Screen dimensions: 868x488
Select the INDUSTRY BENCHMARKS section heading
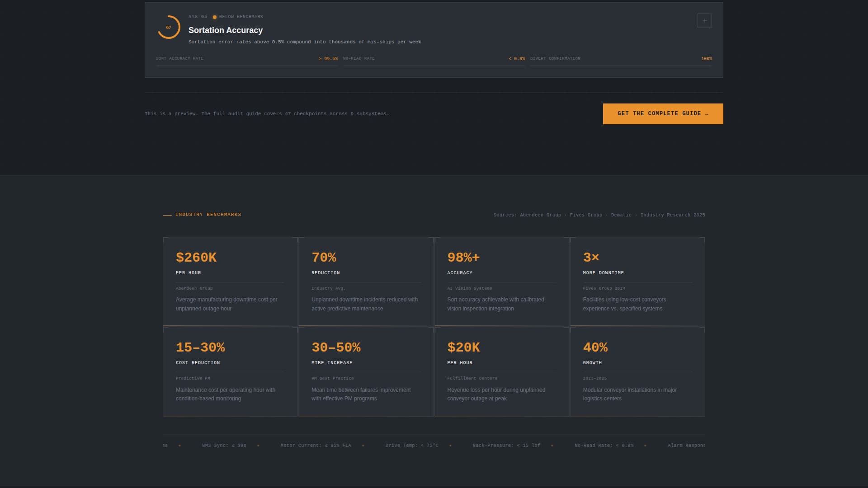208,215
